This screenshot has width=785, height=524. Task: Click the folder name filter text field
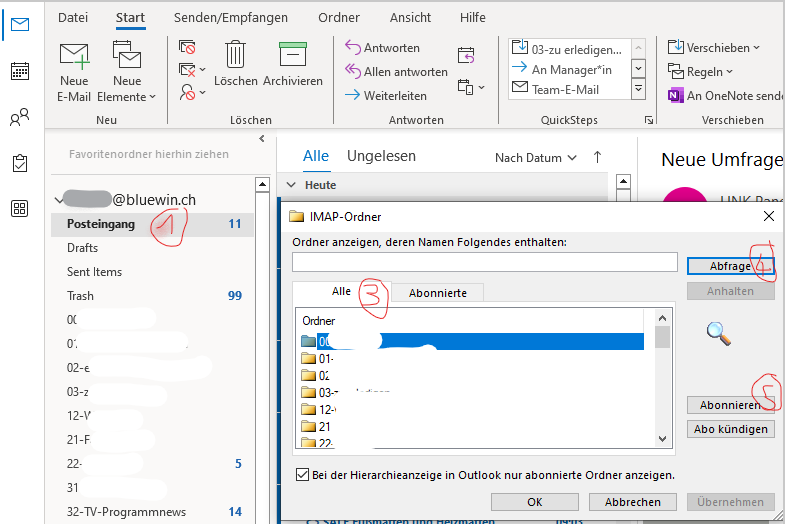tap(485, 262)
